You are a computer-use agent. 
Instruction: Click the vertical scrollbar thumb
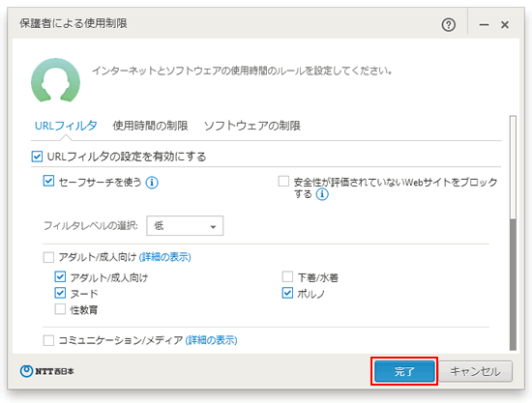click(x=513, y=285)
